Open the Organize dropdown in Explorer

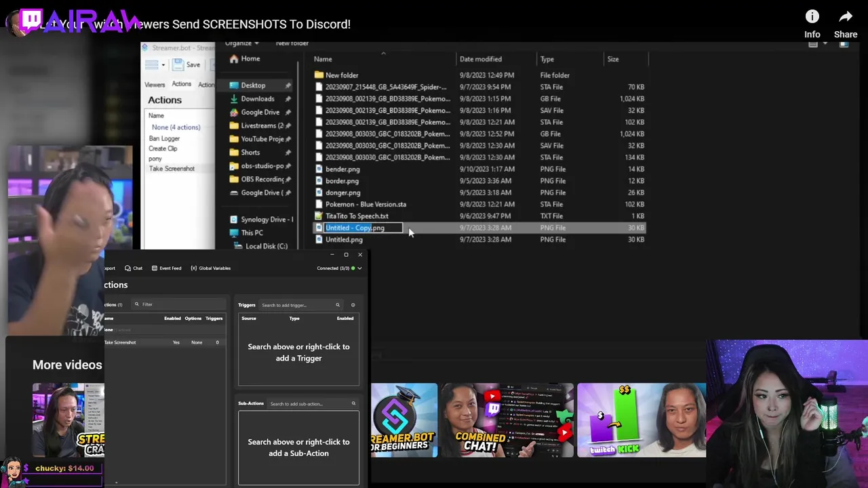(242, 43)
